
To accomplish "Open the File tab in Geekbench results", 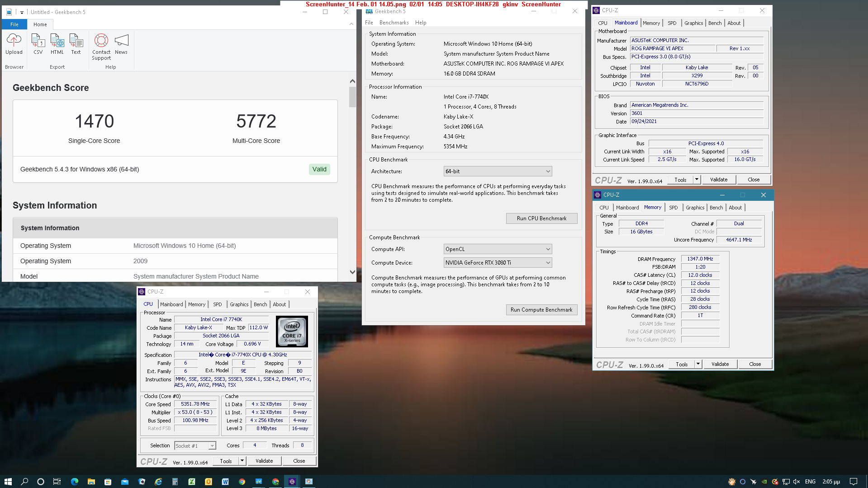I will tap(14, 24).
